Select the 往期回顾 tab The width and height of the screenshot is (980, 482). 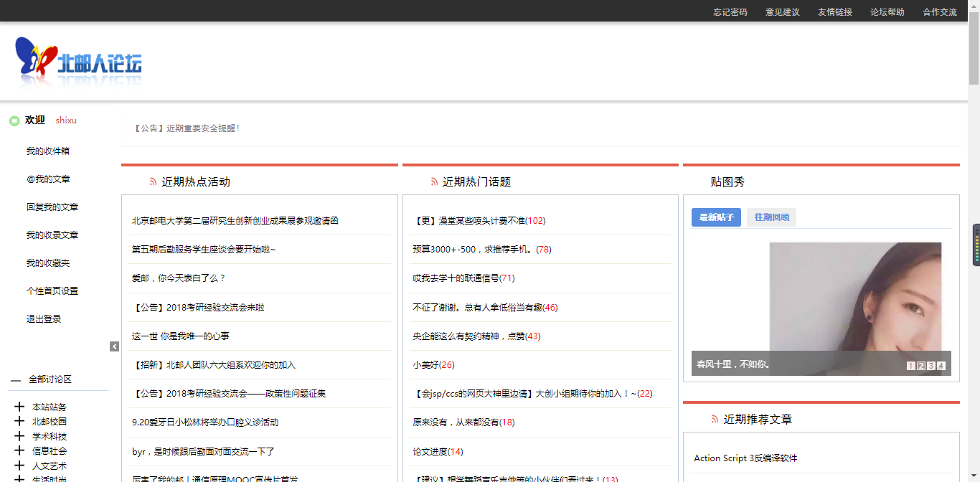tap(771, 217)
